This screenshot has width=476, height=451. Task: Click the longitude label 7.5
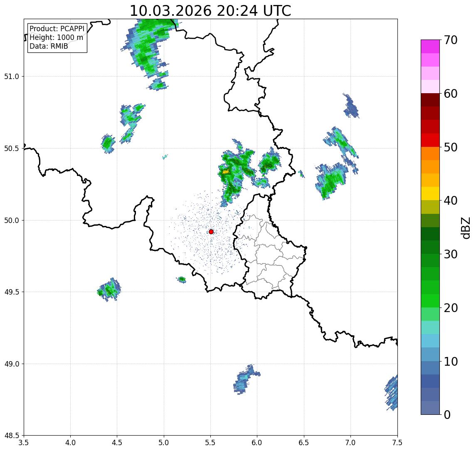(397, 443)
